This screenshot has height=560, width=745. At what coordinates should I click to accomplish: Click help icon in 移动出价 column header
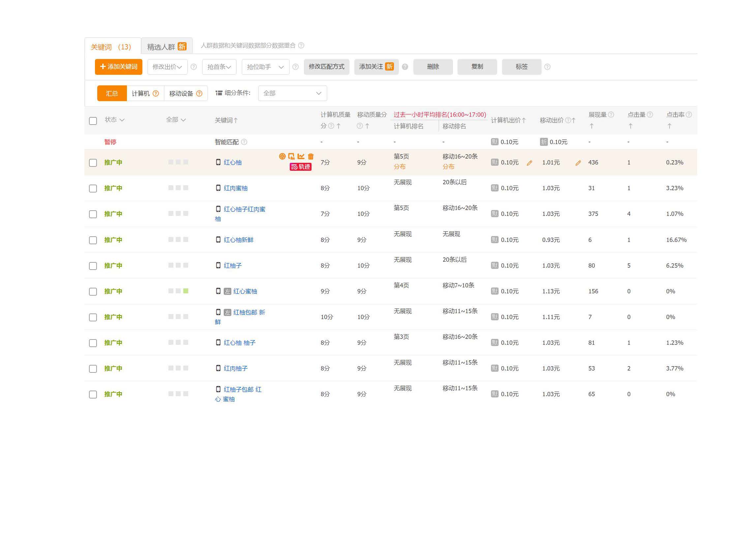[x=568, y=120]
